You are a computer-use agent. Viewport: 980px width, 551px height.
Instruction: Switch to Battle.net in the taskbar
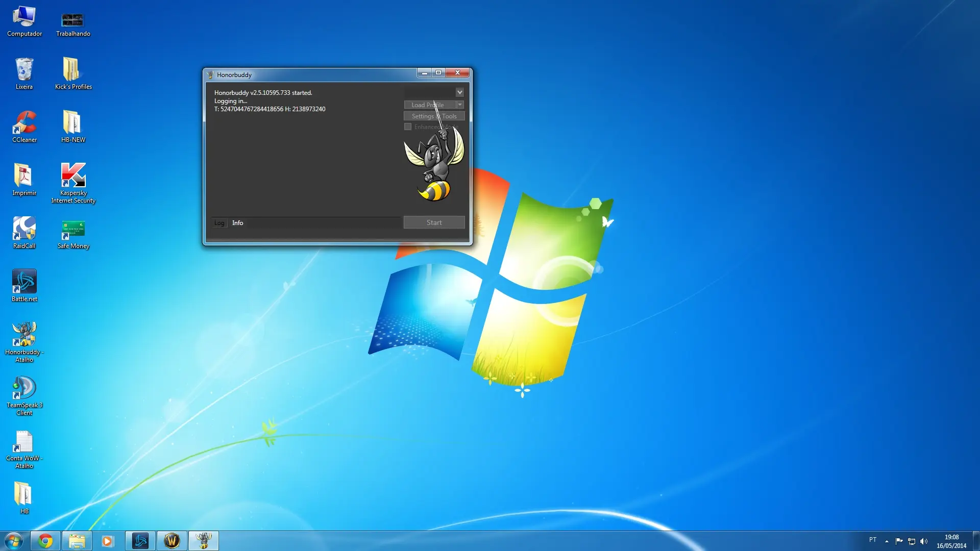[140, 541]
